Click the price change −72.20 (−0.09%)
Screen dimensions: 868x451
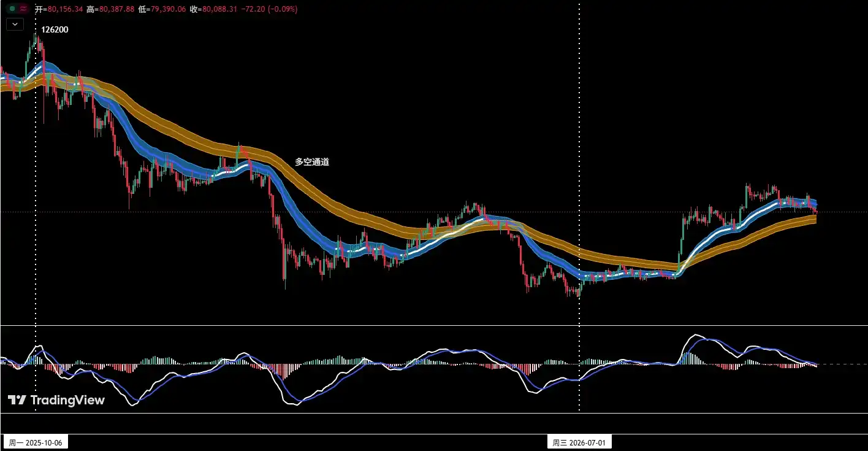(269, 9)
